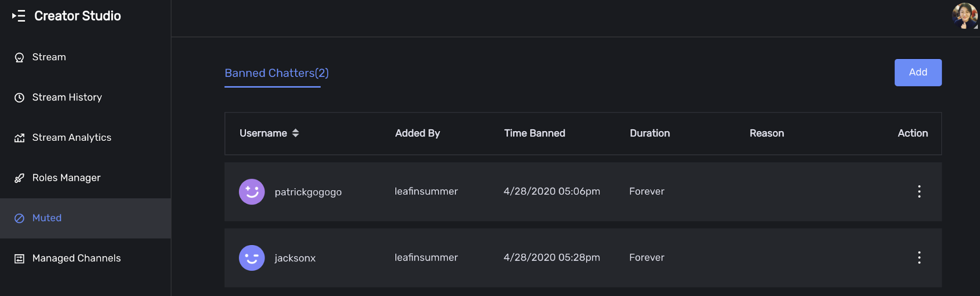Click the Managed Channels list icon
This screenshot has width=980, height=296.
pos(19,259)
